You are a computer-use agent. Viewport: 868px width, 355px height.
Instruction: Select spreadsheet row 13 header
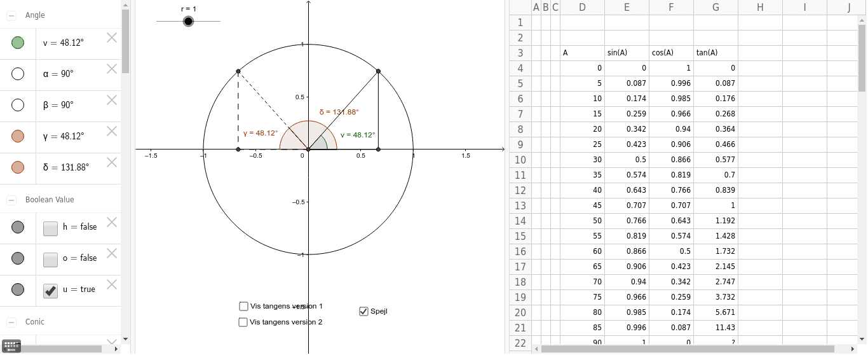click(x=520, y=205)
